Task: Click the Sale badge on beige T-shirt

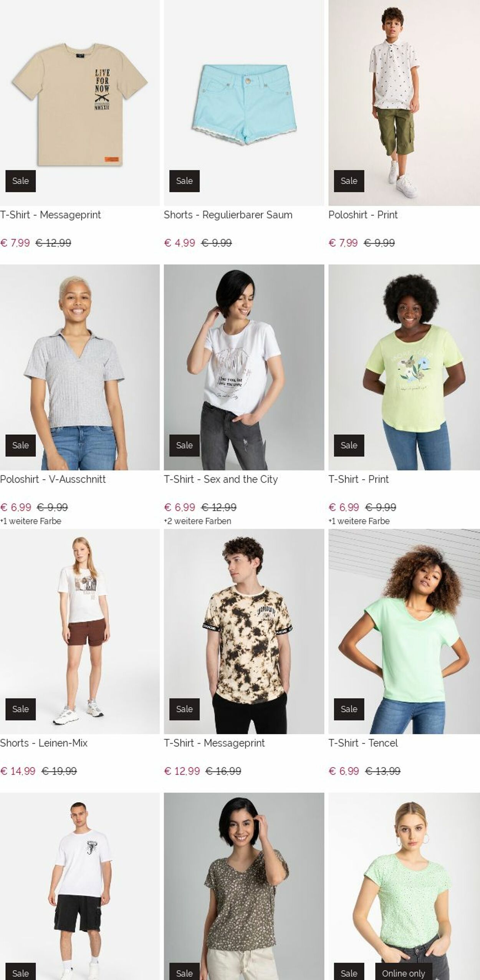Action: (x=21, y=181)
